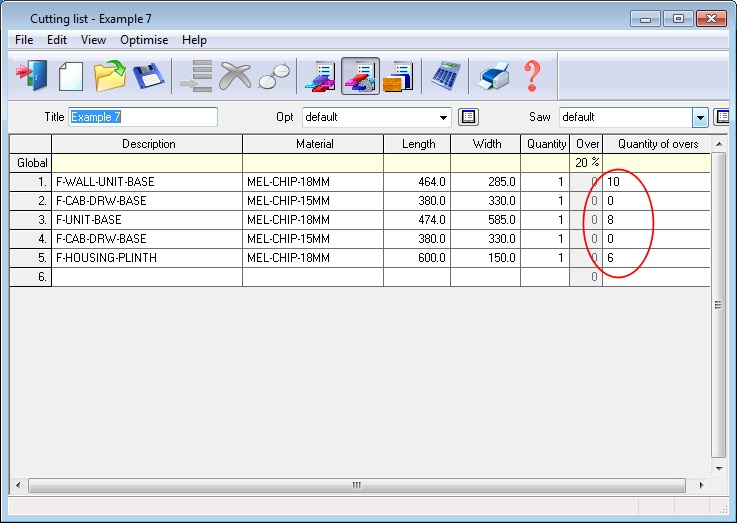Viewport: 737px width, 523px height.
Task: Close the Cutting list window
Action: [712, 19]
